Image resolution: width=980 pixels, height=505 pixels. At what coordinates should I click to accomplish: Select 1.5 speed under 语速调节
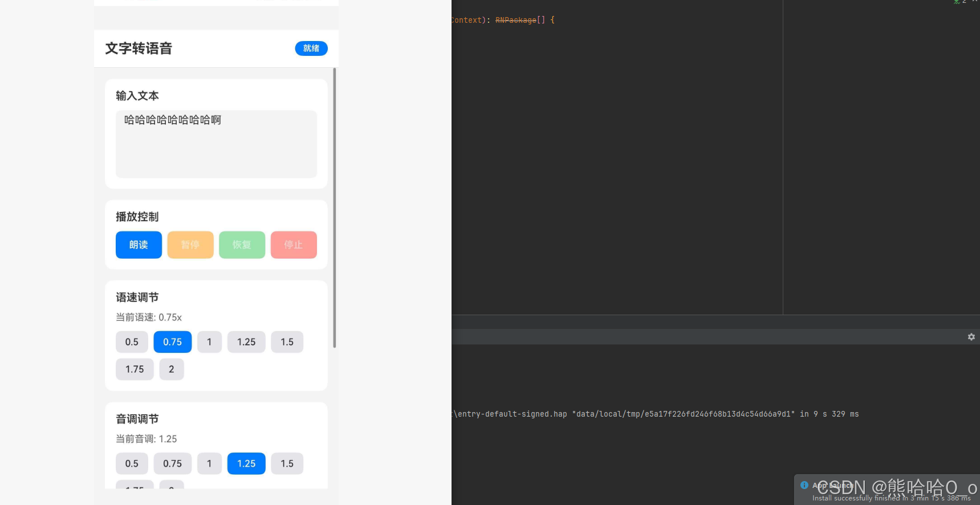point(287,342)
